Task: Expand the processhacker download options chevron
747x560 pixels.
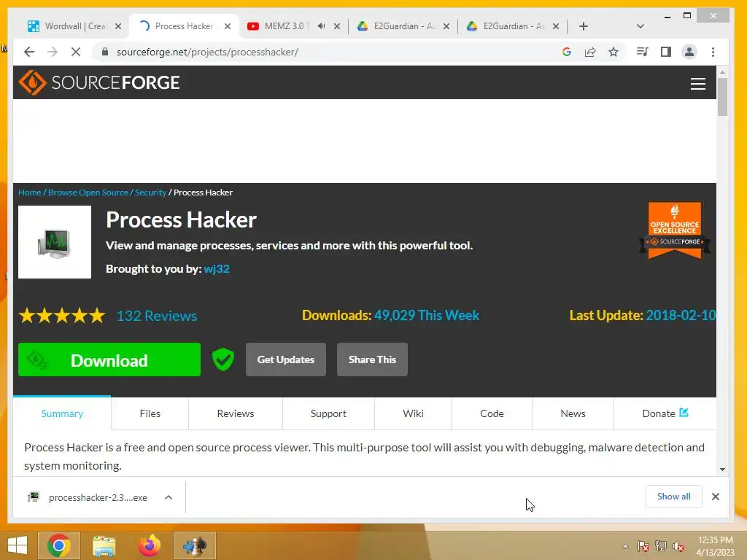Action: 169,497
